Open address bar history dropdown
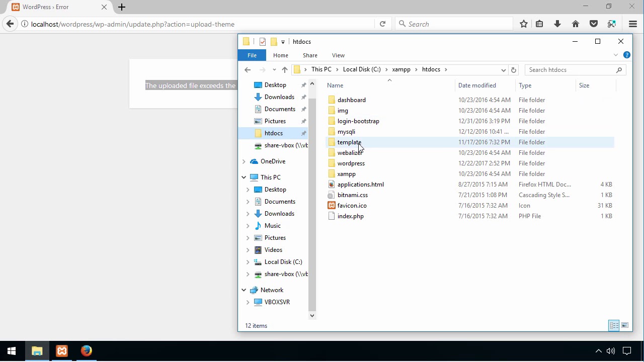This screenshot has width=644, height=362. click(x=503, y=70)
